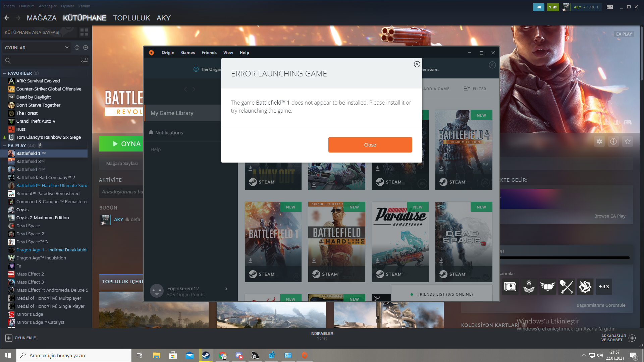Click the Browse EA Play link
Screen dimensions: 644x362
609,216
